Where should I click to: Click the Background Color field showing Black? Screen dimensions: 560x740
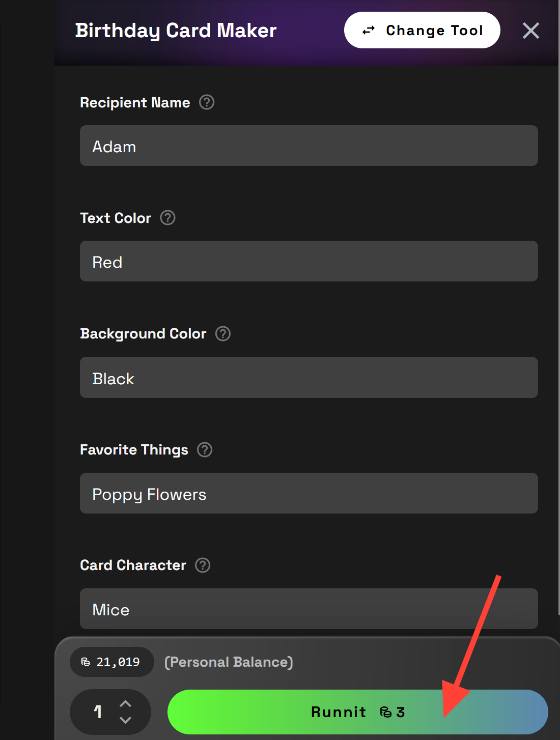click(309, 377)
